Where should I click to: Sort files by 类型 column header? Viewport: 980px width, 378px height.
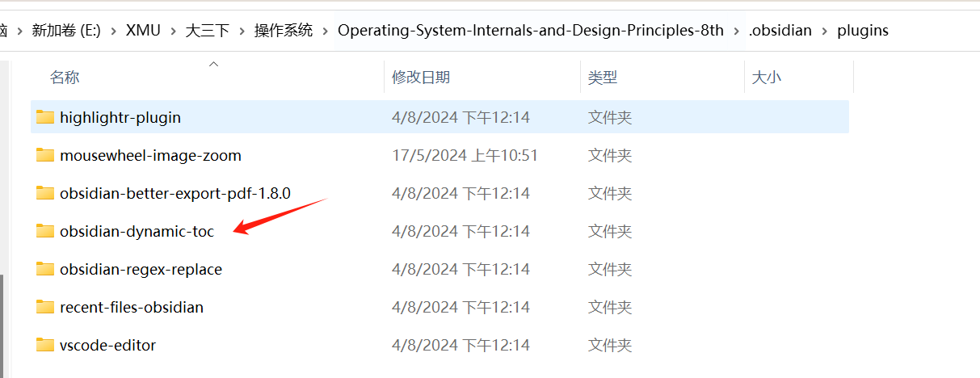603,78
